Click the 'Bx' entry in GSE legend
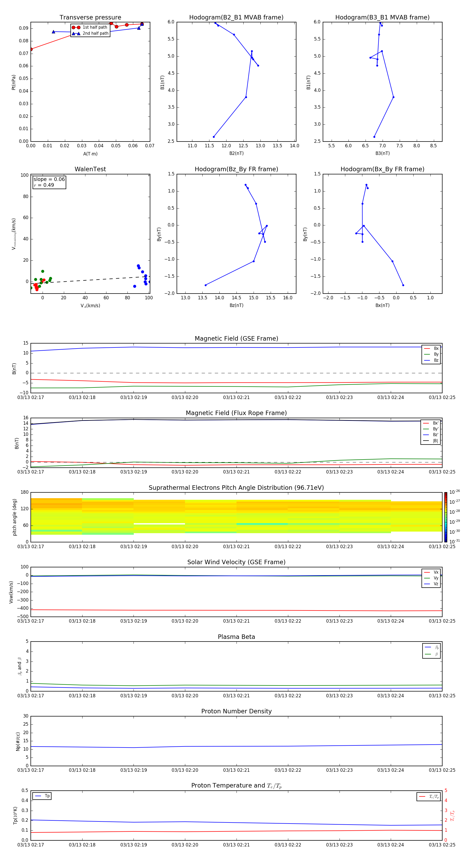Image resolution: width=473 pixels, height=868 pixels. [431, 349]
